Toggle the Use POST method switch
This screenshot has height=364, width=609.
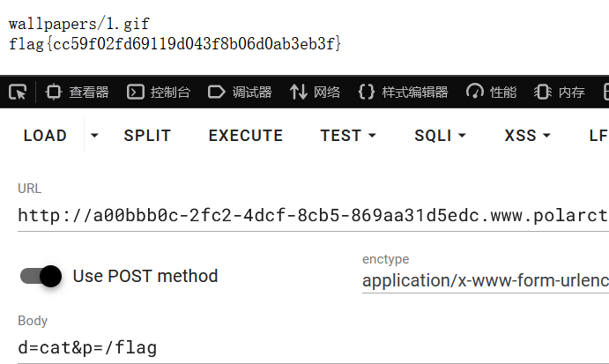coord(41,276)
